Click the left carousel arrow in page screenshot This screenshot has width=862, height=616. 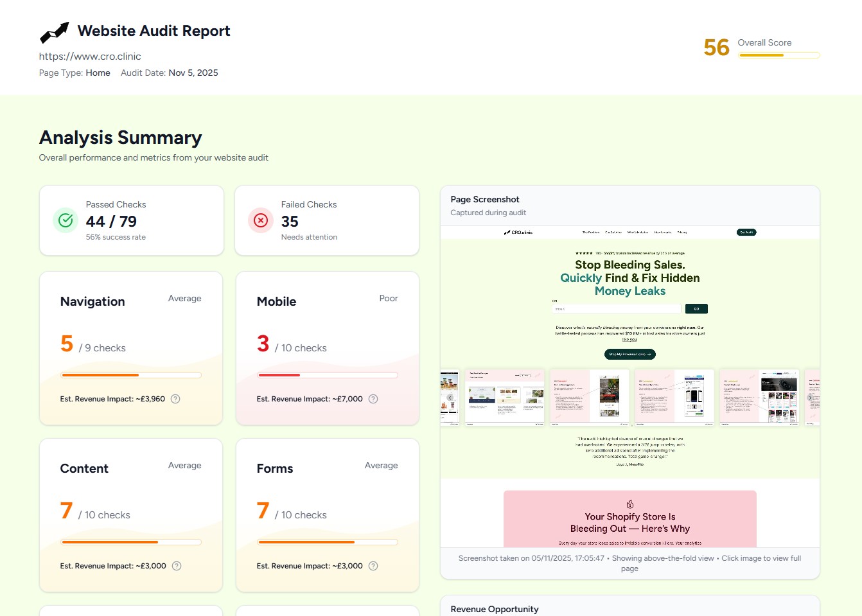click(450, 398)
